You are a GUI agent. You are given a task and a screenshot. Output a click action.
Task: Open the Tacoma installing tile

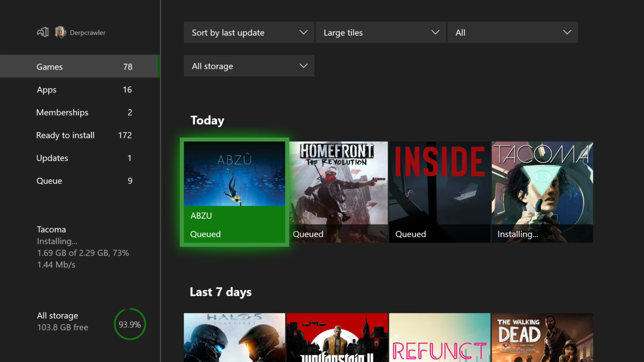click(x=542, y=192)
